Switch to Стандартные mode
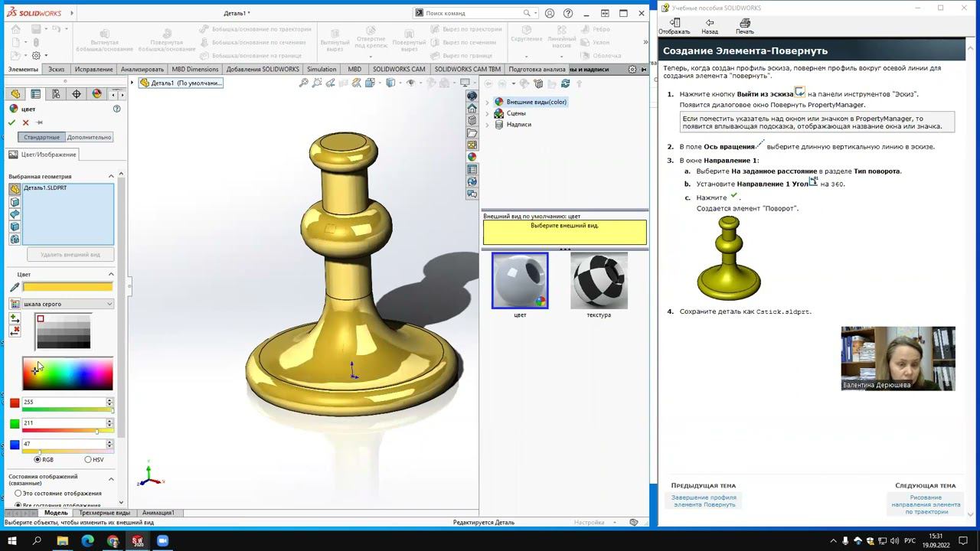The image size is (980, 551). click(x=41, y=137)
